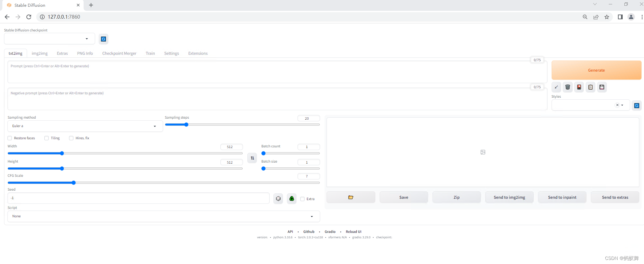Image resolution: width=644 pixels, height=264 pixels.
Task: Click Send to inpaint
Action: [x=562, y=197]
